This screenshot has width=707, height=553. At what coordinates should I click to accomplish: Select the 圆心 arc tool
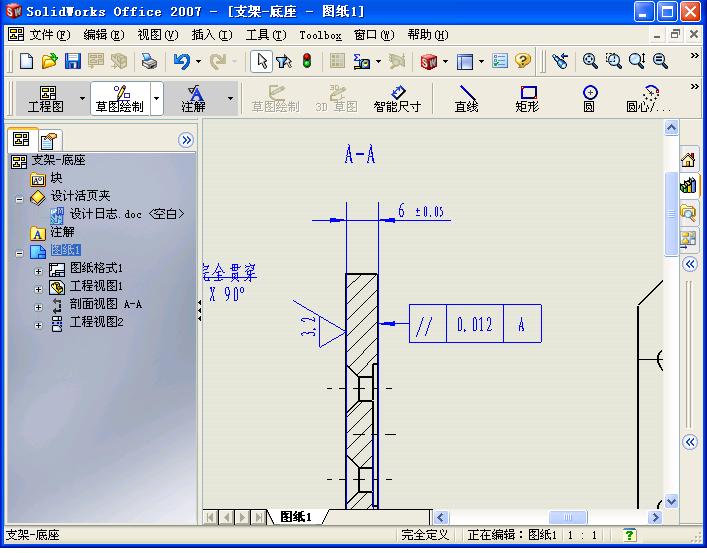tap(649, 99)
